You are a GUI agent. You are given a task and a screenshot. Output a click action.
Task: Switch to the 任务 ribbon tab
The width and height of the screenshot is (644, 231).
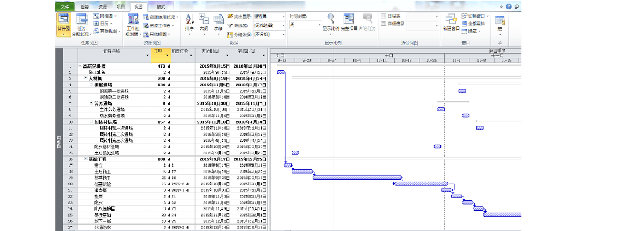point(84,6)
